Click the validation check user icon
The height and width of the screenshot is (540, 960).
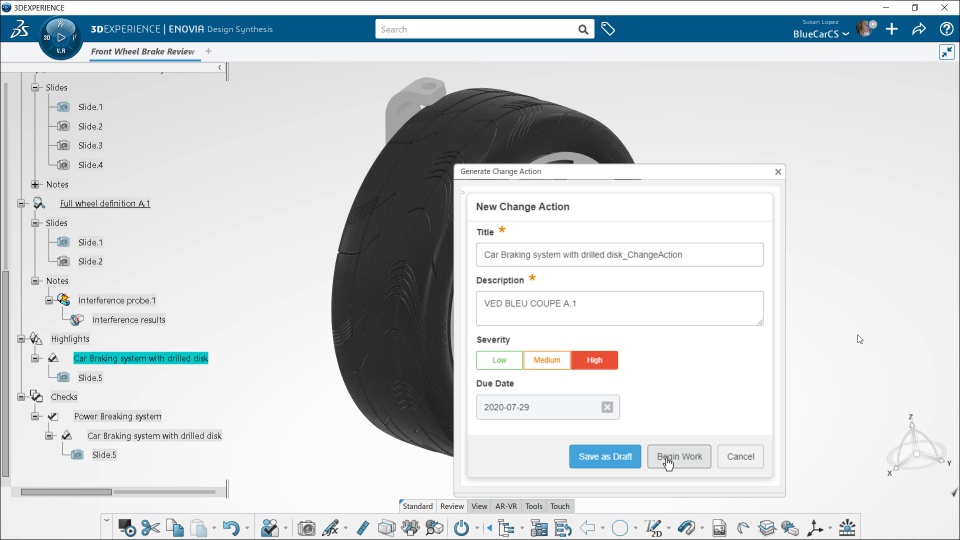point(269,528)
